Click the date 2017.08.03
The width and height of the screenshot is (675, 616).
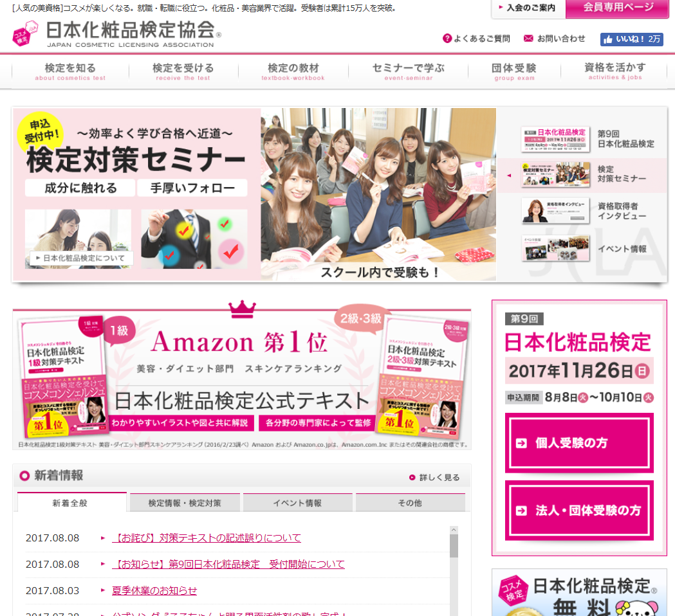53,591
